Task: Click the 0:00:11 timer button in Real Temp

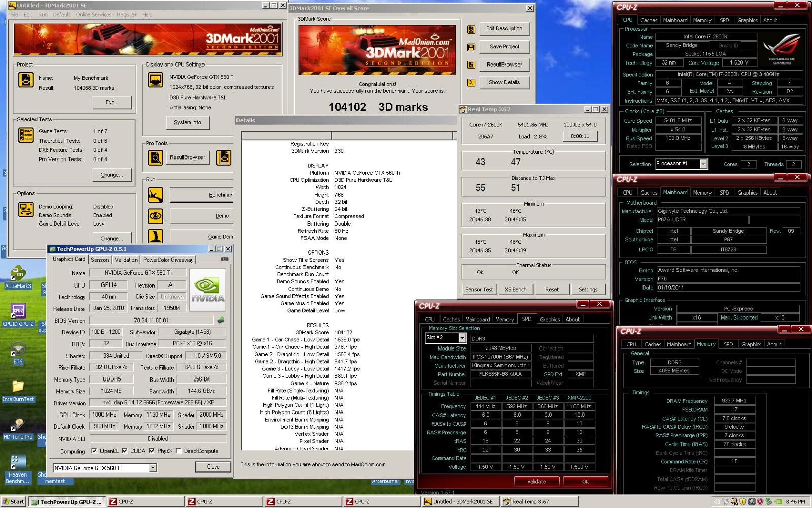Action: (x=580, y=136)
